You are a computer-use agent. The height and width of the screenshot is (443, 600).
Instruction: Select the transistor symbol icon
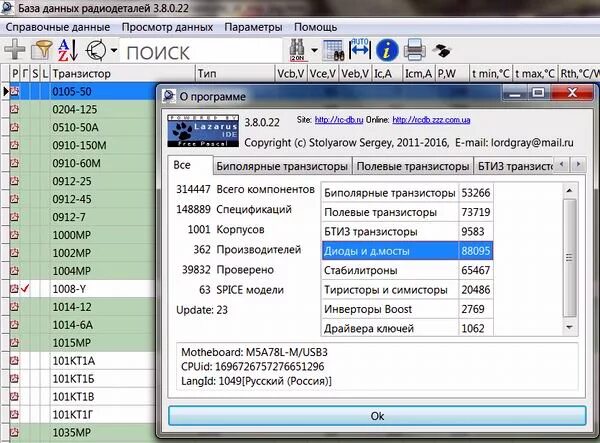coord(96,50)
